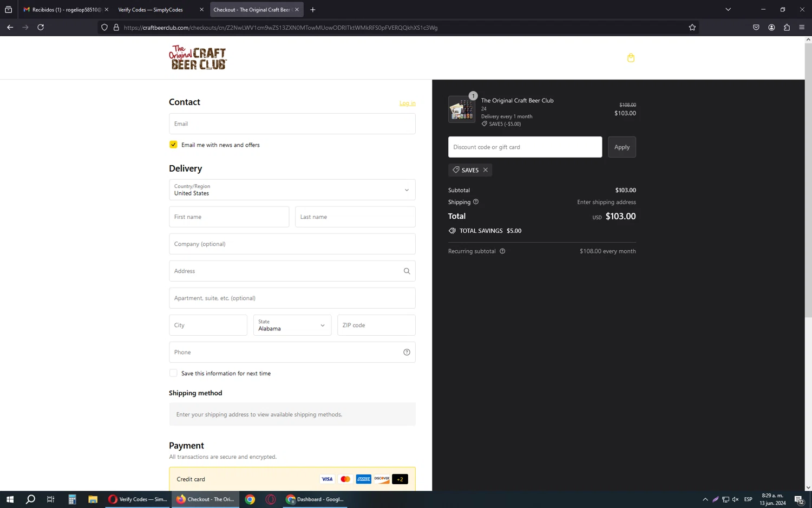Click the Address field
Viewport: 812px width, 508px height.
point(292,271)
